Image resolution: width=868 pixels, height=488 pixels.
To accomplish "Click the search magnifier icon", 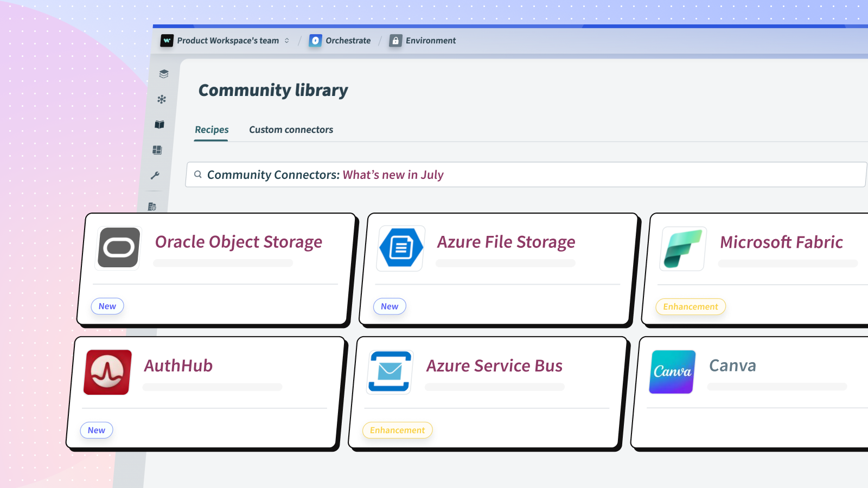I will [198, 175].
